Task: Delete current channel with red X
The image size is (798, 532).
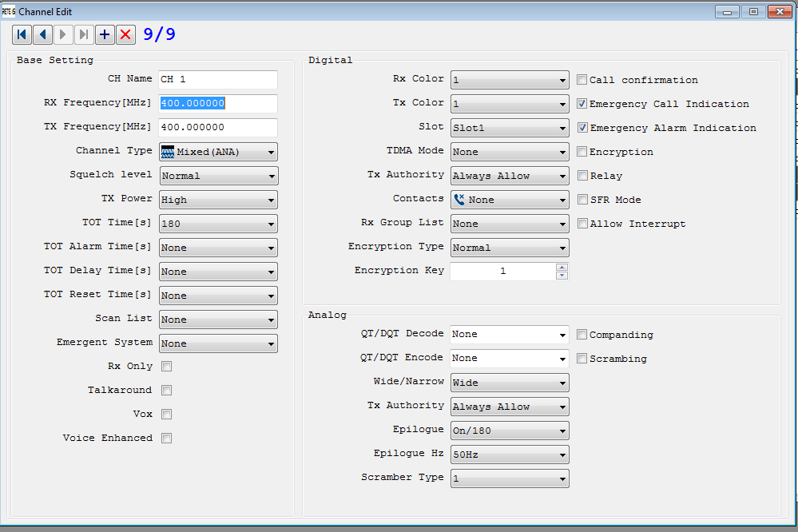Action: [x=125, y=34]
